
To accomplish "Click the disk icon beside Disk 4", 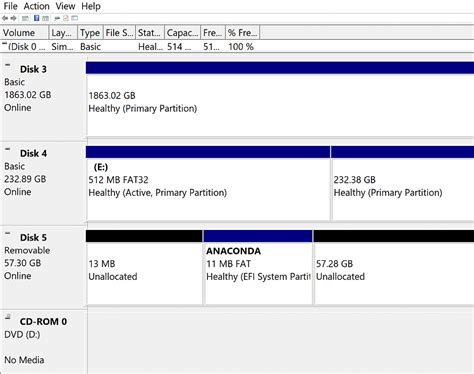I will pyautogui.click(x=8, y=149).
